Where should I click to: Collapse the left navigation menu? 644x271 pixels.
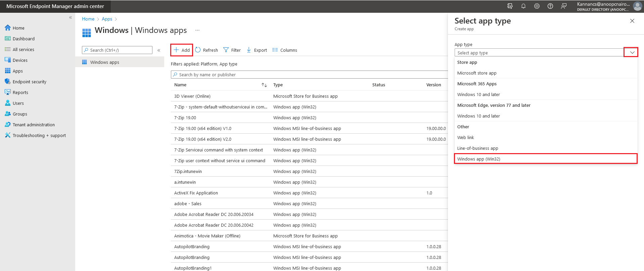(x=71, y=17)
